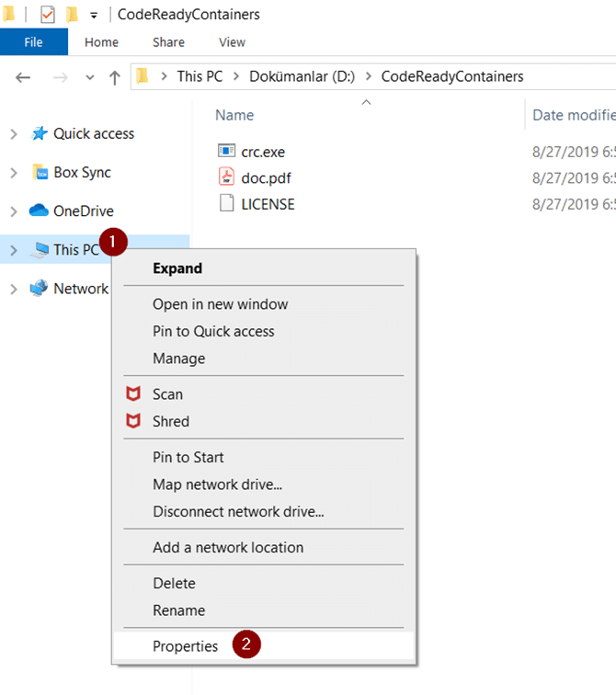Open the chevron after Dokümanlar (D:) breadcrumb
The image size is (616, 695).
[369, 76]
